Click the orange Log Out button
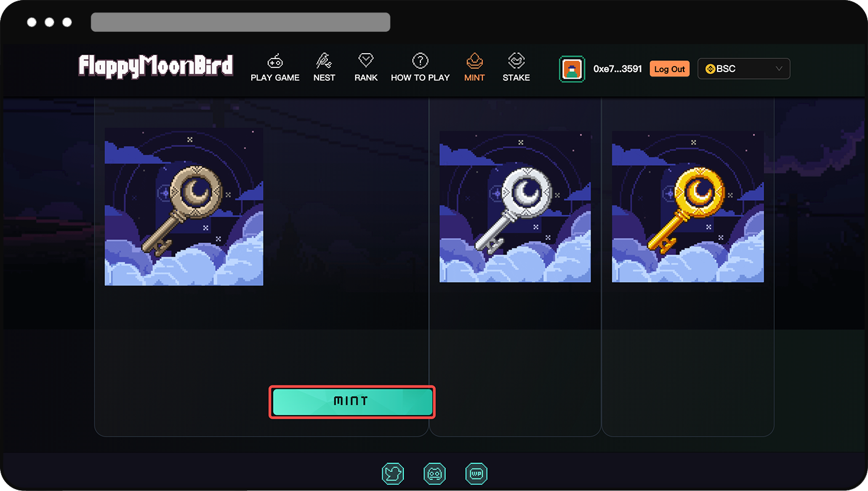The image size is (868, 491). (669, 69)
